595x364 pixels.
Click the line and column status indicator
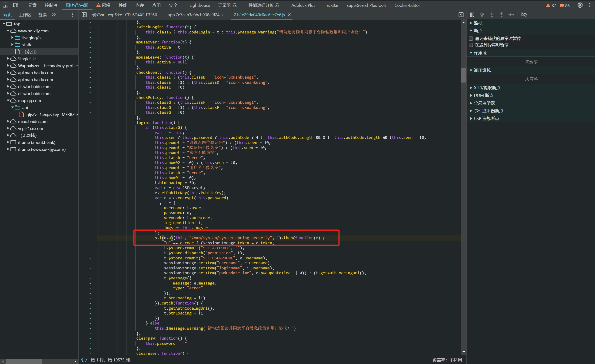[x=110, y=360]
